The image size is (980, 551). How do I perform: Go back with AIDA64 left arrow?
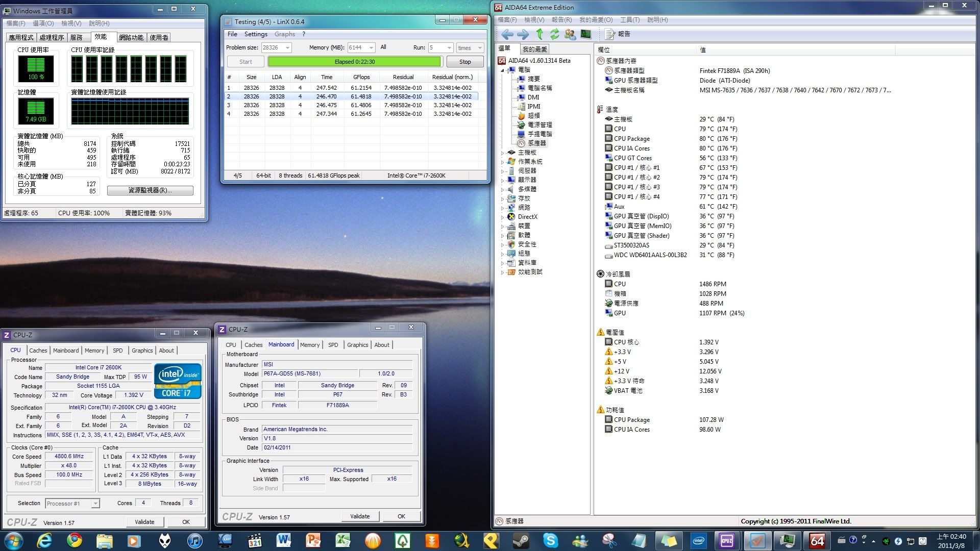(507, 34)
